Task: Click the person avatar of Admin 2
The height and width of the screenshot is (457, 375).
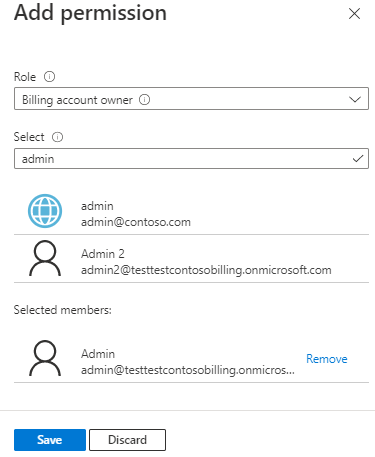Action: pyautogui.click(x=45, y=258)
